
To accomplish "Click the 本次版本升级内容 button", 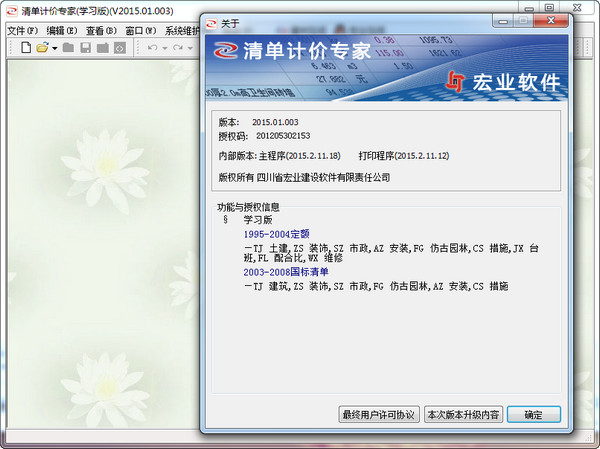I will 463,415.
